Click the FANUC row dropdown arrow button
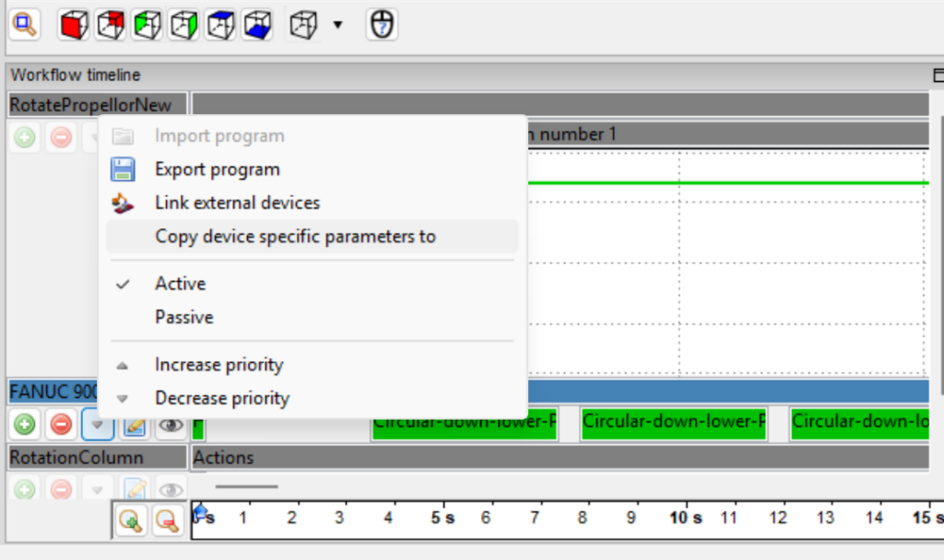 click(97, 425)
